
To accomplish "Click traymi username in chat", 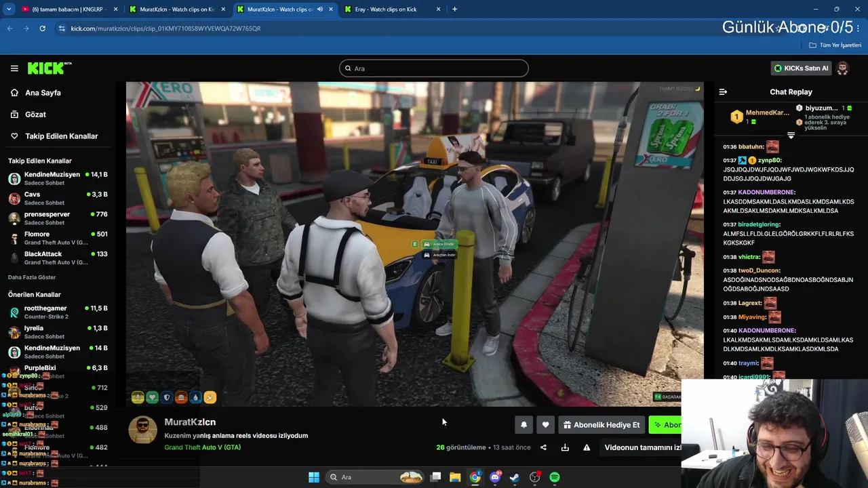I will pyautogui.click(x=748, y=363).
